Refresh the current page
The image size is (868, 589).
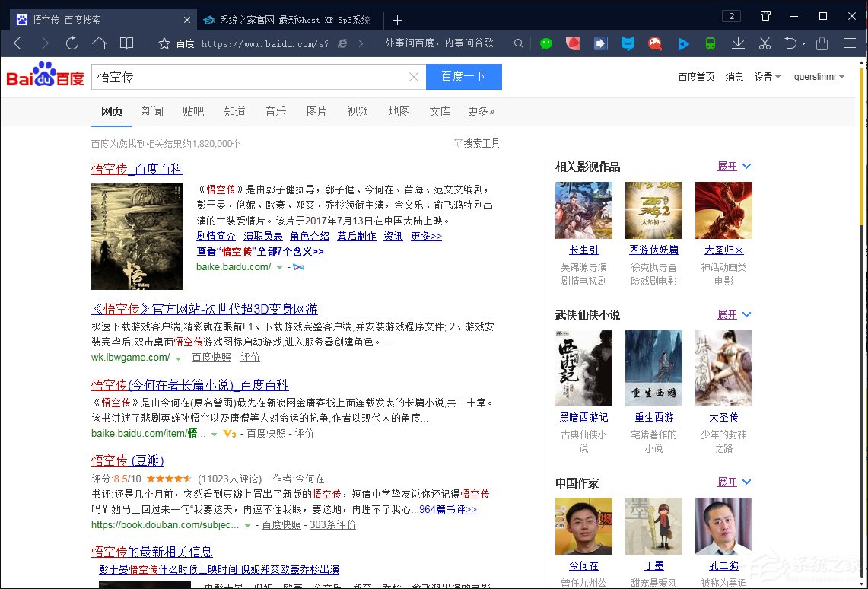(x=72, y=43)
